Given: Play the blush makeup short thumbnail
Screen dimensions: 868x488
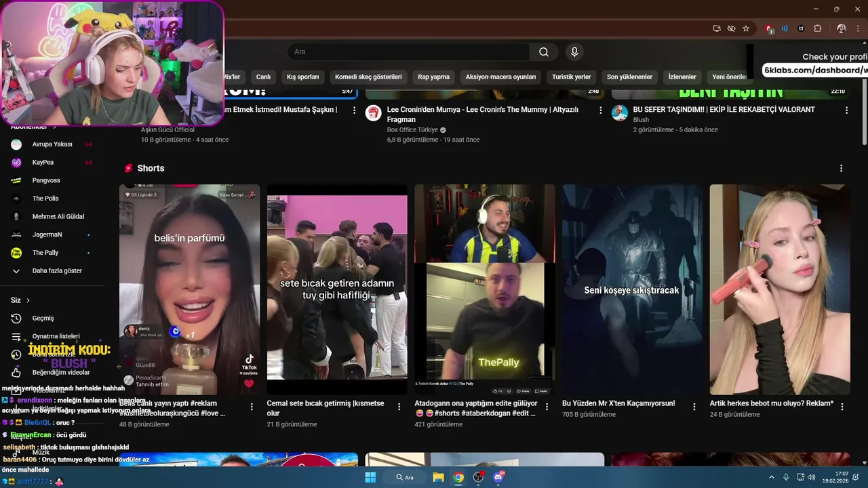Looking at the screenshot, I should [780, 289].
